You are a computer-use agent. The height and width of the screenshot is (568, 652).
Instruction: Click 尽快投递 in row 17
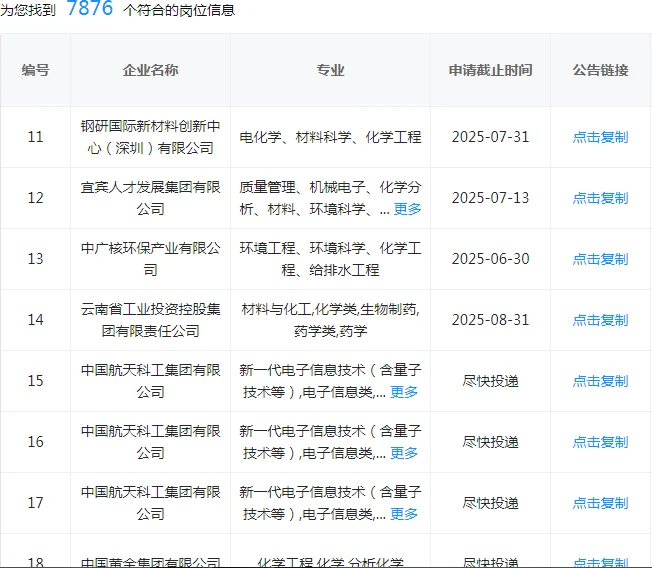click(490, 503)
